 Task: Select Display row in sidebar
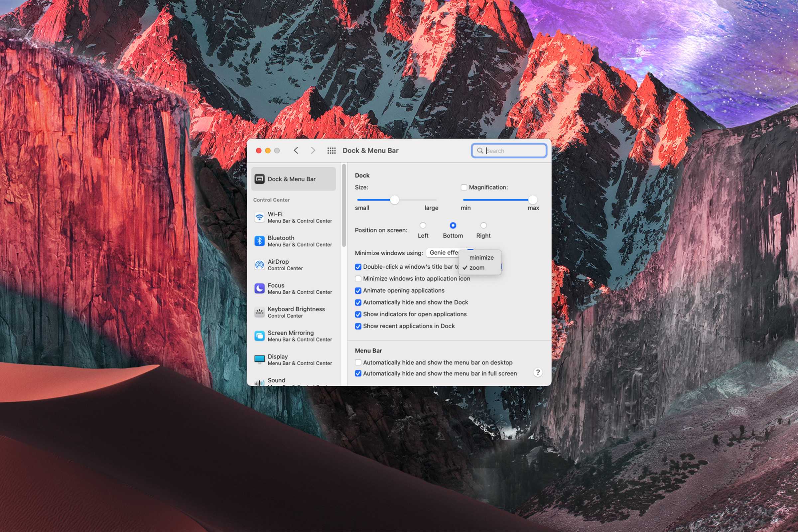pos(294,360)
